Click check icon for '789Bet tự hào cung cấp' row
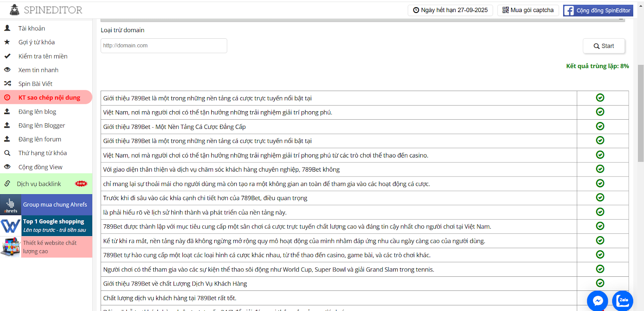Screen dimensions: 644x311 click(600, 255)
